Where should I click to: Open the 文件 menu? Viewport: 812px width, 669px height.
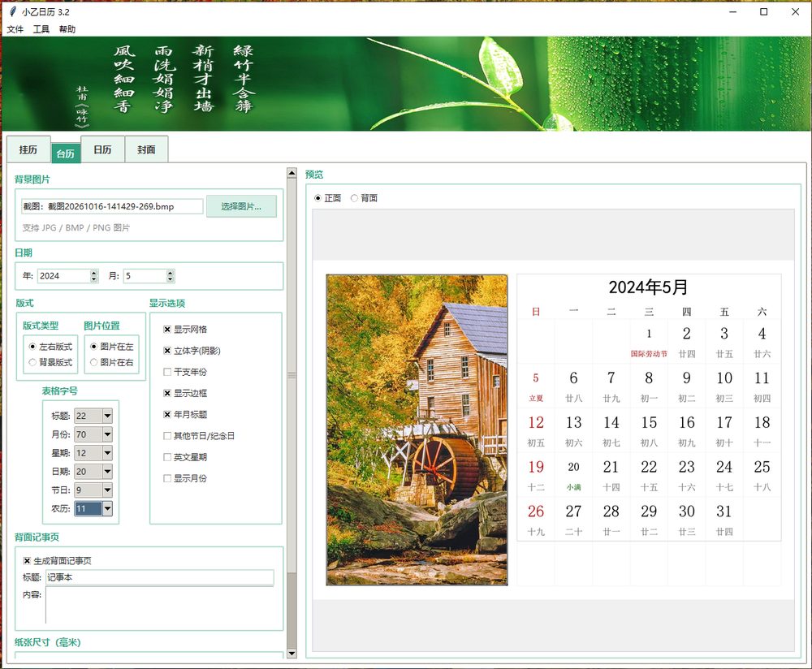pos(15,29)
